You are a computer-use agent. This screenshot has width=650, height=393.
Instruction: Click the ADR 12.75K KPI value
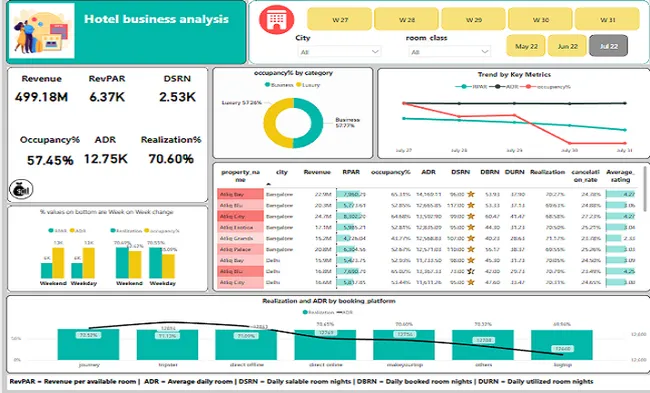[106, 159]
